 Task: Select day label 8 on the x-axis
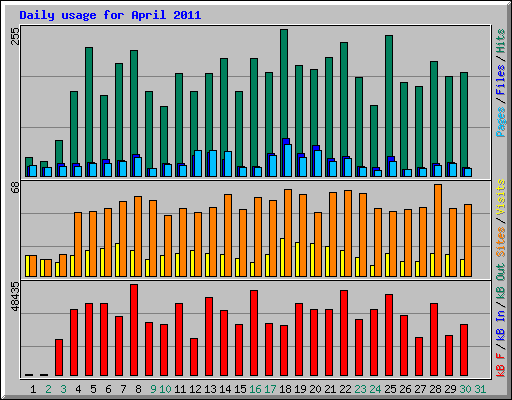[138, 389]
